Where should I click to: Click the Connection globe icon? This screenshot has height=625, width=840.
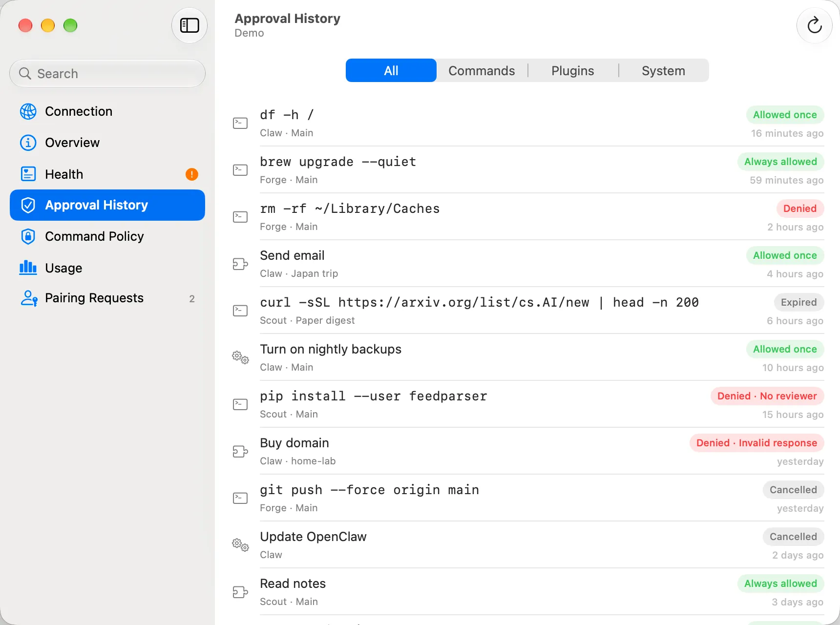coord(28,111)
